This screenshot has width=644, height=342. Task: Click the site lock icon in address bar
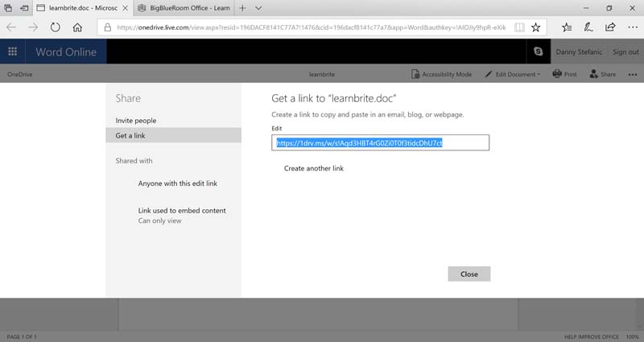[x=108, y=27]
